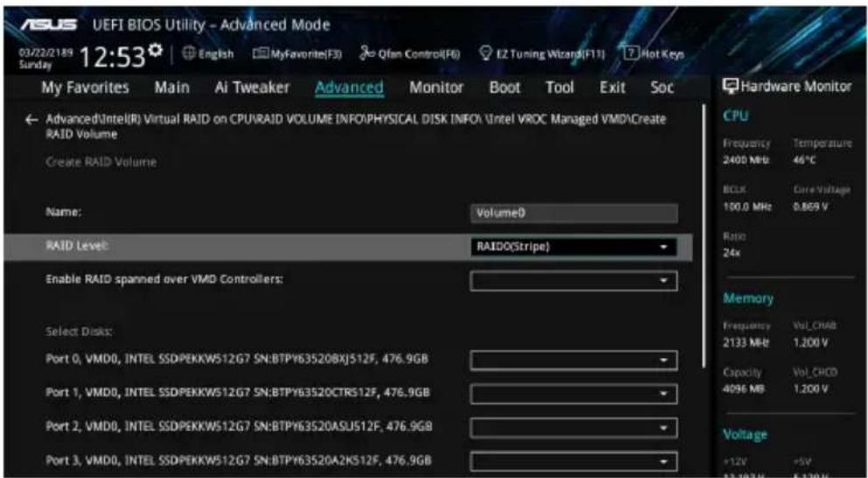Click the Port 0, VMD0 disk entry text
The image size is (868, 478).
(236, 359)
